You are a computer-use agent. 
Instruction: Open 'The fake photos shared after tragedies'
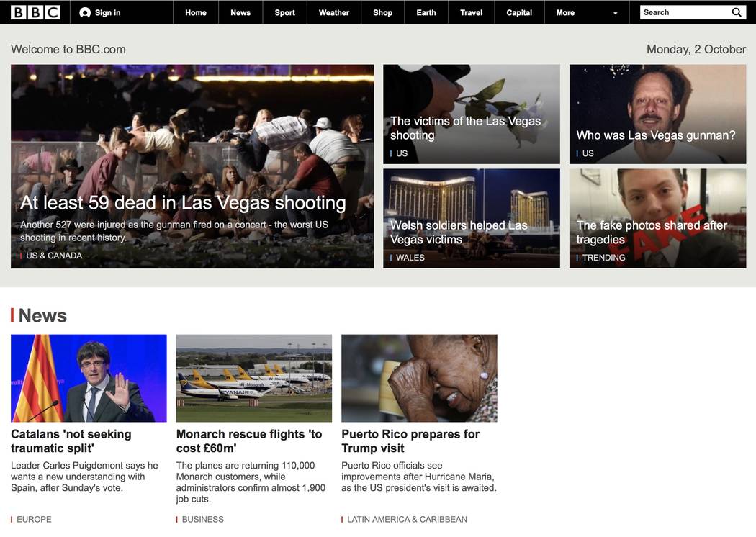tap(652, 233)
